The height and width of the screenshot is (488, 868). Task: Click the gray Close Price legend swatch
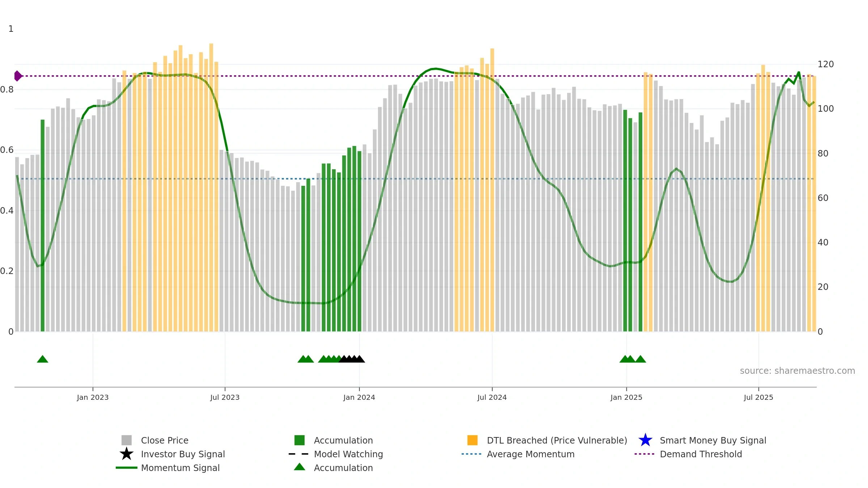point(127,440)
